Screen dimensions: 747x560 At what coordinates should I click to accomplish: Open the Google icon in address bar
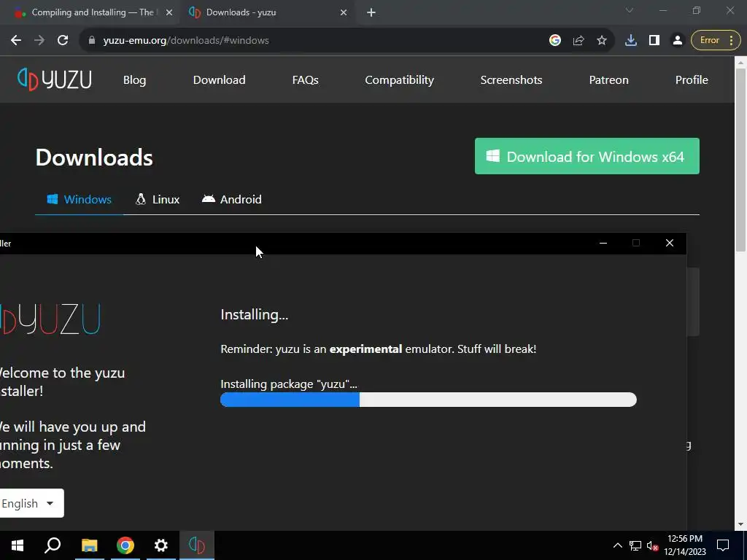(x=555, y=41)
